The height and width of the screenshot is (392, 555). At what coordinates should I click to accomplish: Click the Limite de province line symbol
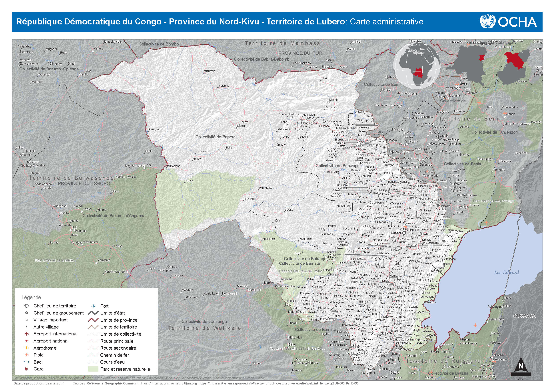[93, 320]
